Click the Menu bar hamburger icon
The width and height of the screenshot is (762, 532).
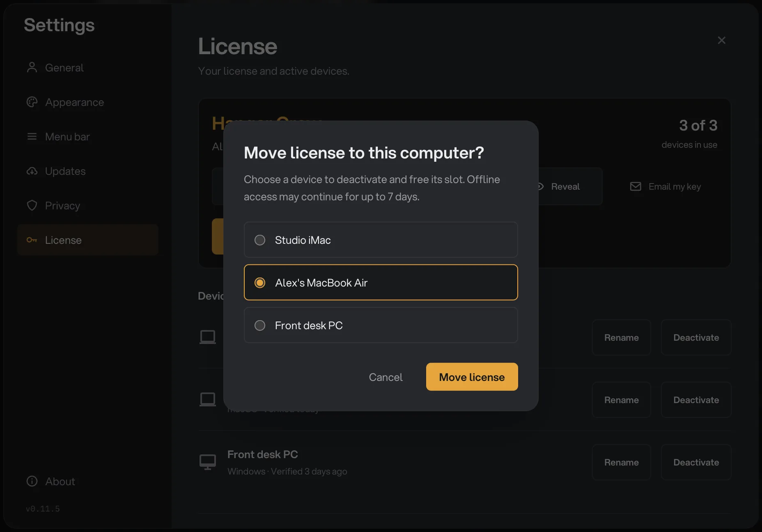[x=32, y=136]
